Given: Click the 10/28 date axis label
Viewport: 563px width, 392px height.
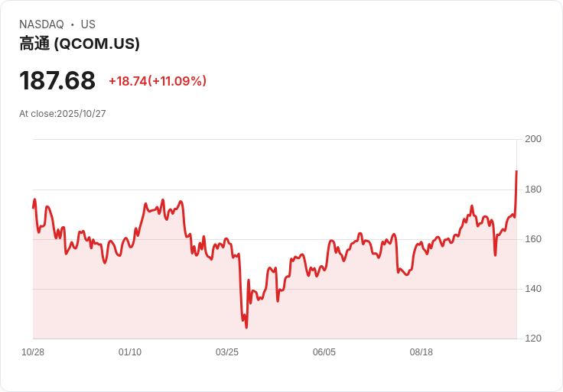Looking at the screenshot, I should 33,352.
